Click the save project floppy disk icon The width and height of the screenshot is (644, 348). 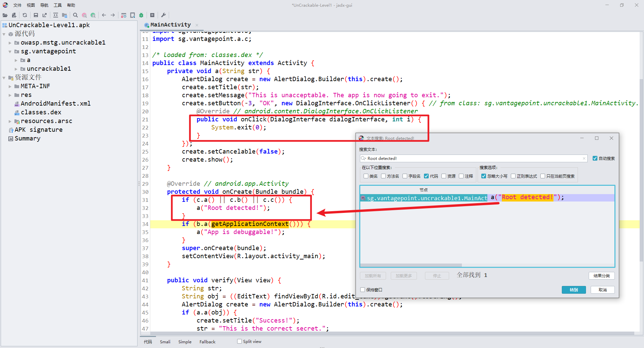pyautogui.click(x=36, y=15)
